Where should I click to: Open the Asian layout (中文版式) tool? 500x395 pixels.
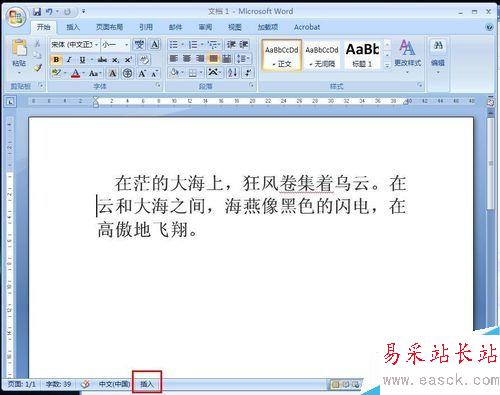[x=214, y=72]
